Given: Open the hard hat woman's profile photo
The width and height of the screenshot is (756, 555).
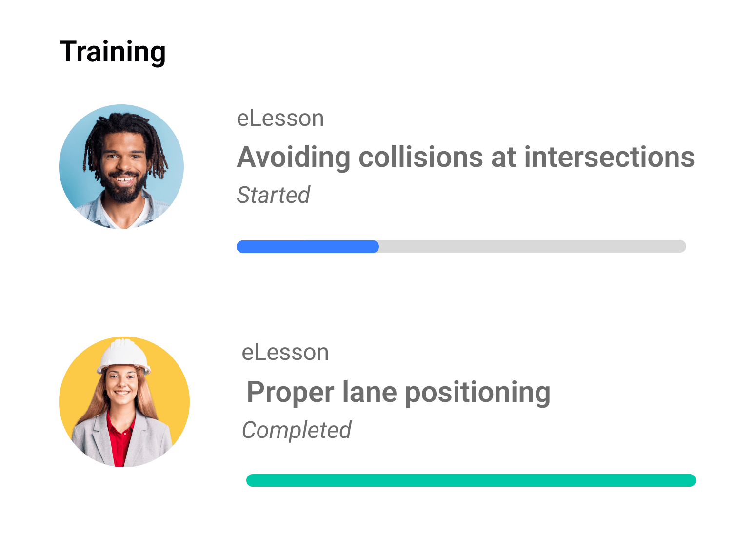Looking at the screenshot, I should pos(124,402).
